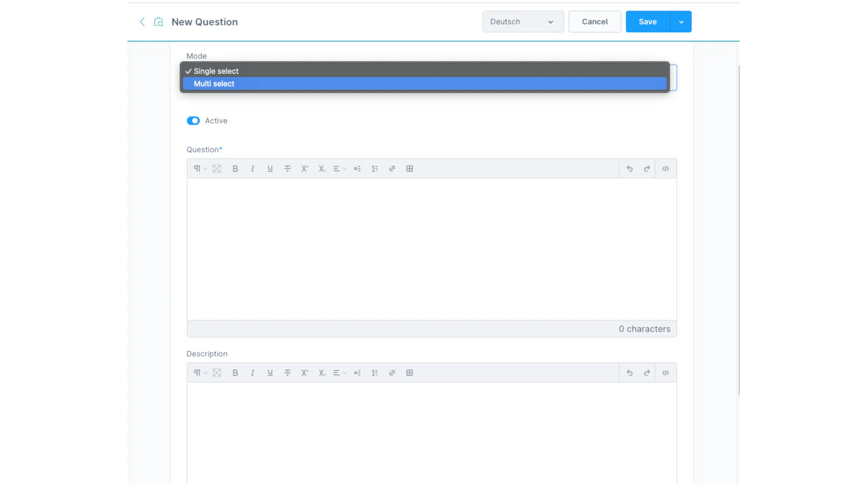Toggle bold formatting in the Question toolbar
The height and width of the screenshot is (488, 868).
[235, 168]
